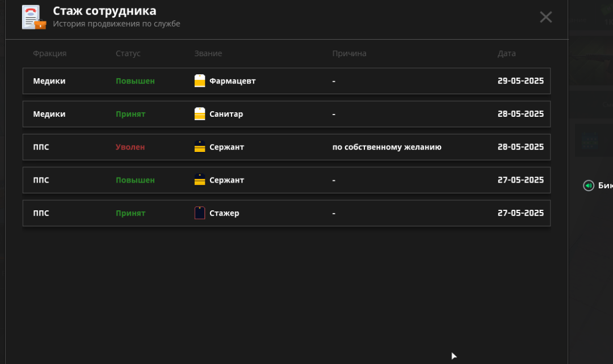
Task: Click the Санитар rank badge icon
Action: point(200,114)
